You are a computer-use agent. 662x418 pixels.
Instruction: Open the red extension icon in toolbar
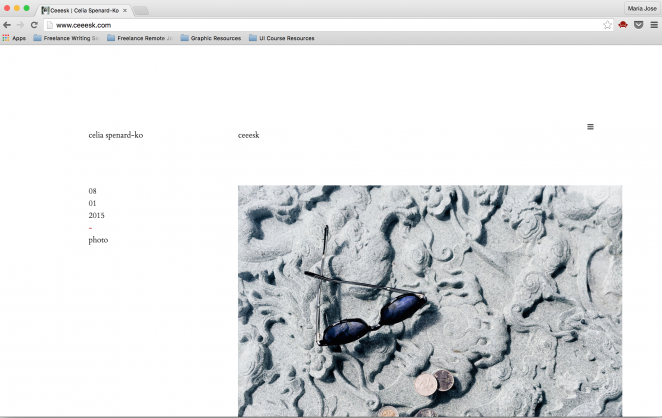623,25
